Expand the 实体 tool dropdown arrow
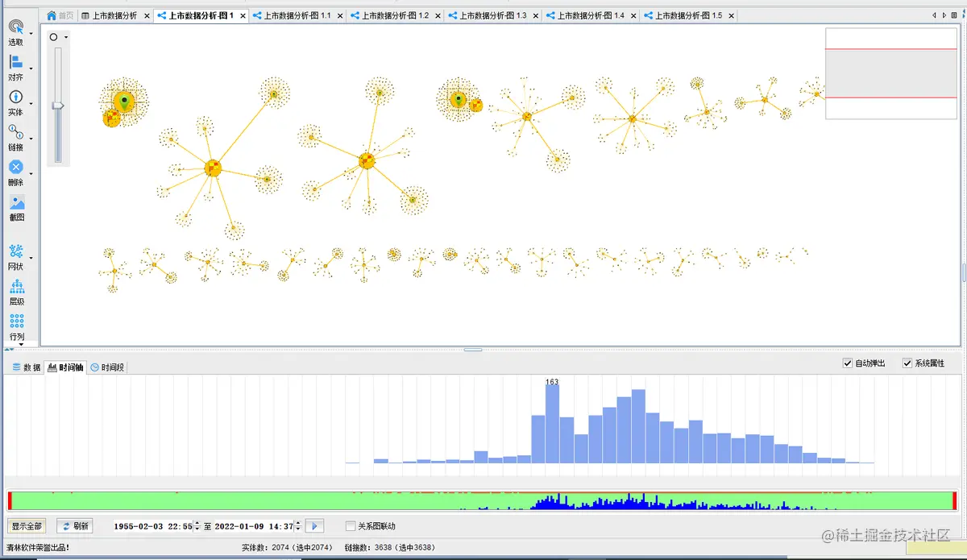The width and height of the screenshot is (967, 560). (x=31, y=104)
